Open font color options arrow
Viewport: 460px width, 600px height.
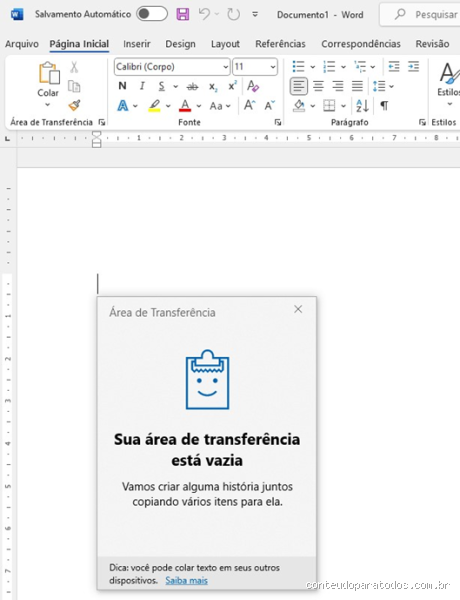(199, 106)
